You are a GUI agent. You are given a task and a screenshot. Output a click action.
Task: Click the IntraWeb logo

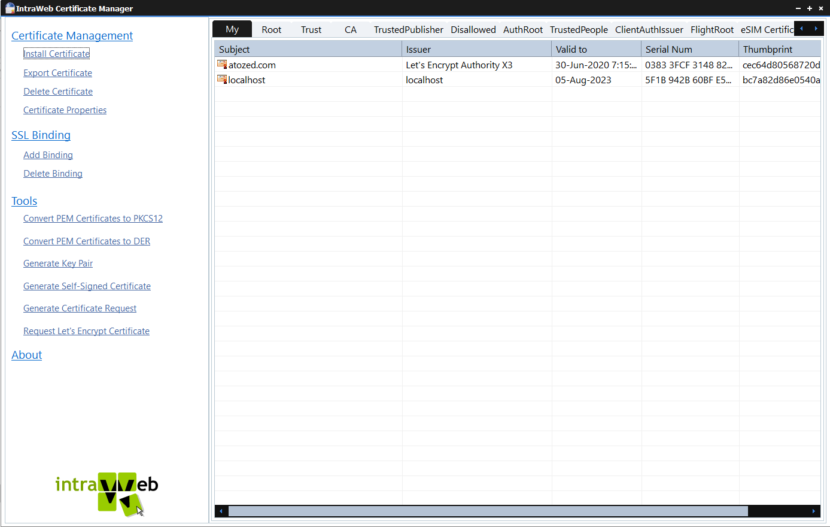pos(107,489)
